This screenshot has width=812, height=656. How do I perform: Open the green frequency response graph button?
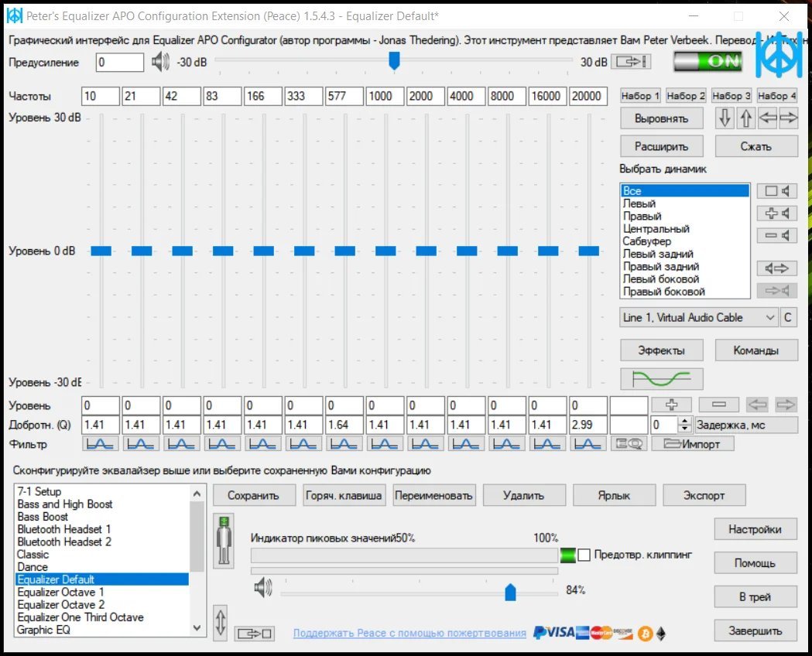(661, 379)
